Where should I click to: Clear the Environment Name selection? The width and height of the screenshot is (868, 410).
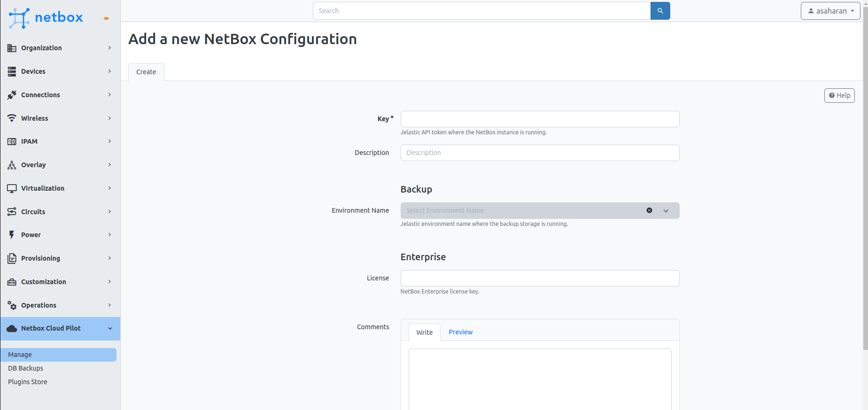tap(649, 210)
